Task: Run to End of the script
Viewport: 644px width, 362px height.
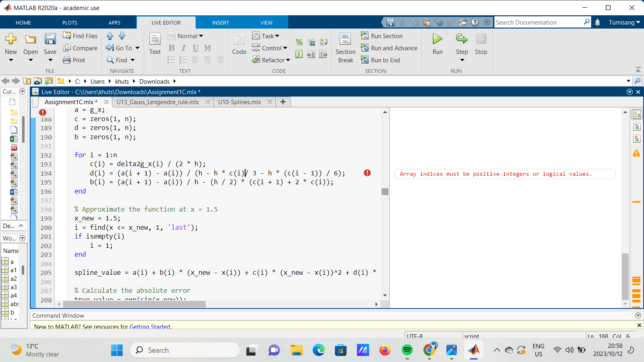Action: [381, 60]
